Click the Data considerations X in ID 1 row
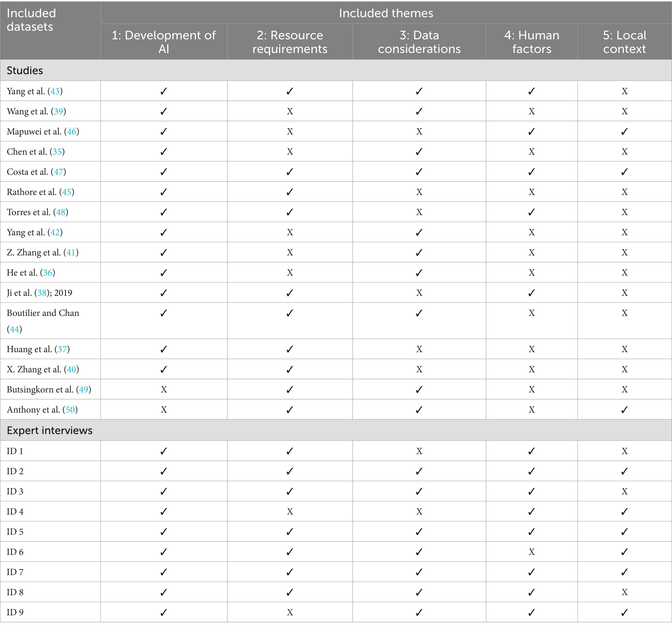This screenshot has width=672, height=628. click(x=419, y=451)
